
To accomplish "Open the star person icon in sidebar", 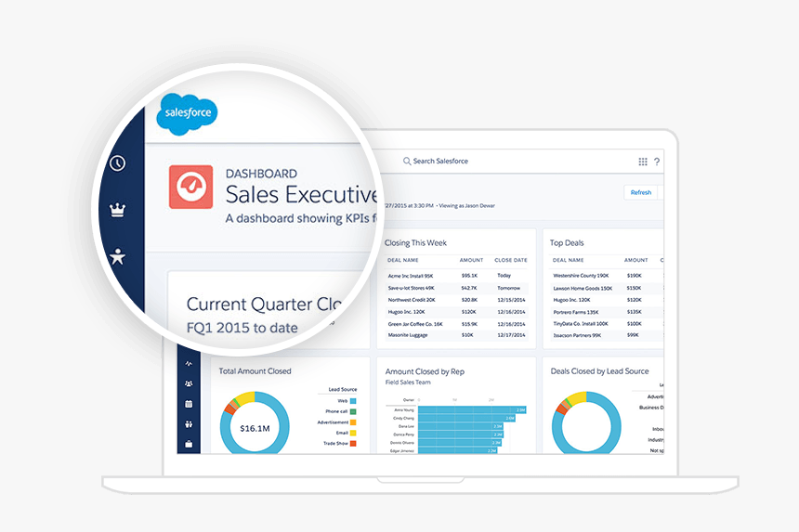I will pyautogui.click(x=118, y=256).
